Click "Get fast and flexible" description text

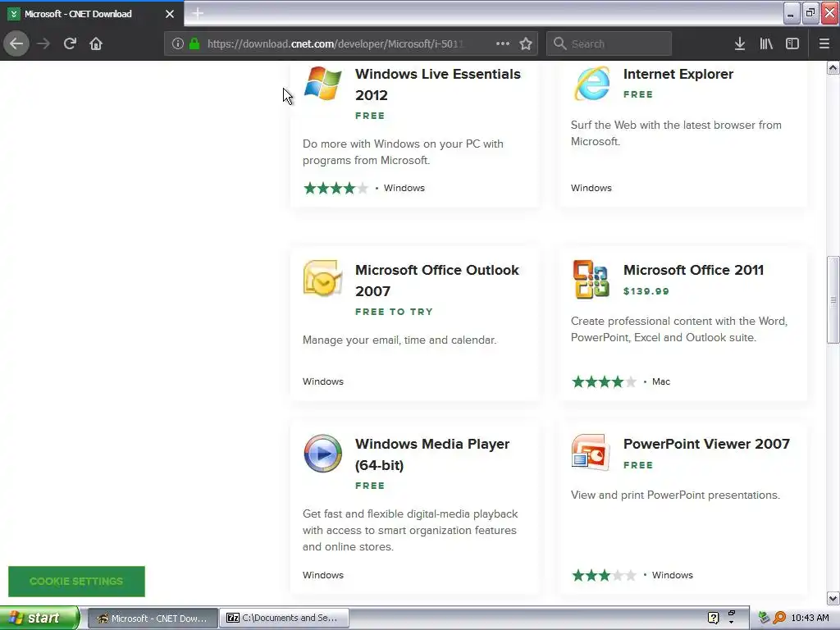tap(410, 530)
